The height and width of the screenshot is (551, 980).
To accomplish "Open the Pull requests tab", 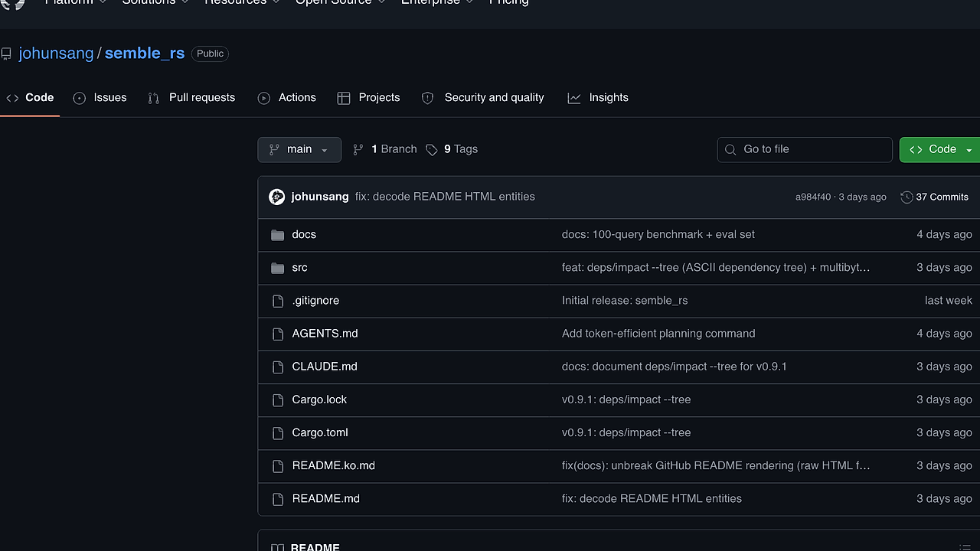I will click(191, 98).
